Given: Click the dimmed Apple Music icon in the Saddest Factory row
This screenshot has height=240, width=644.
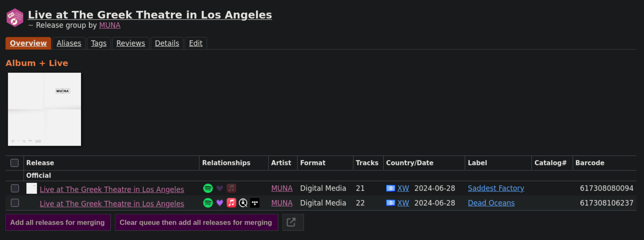Looking at the screenshot, I should pos(231,188).
